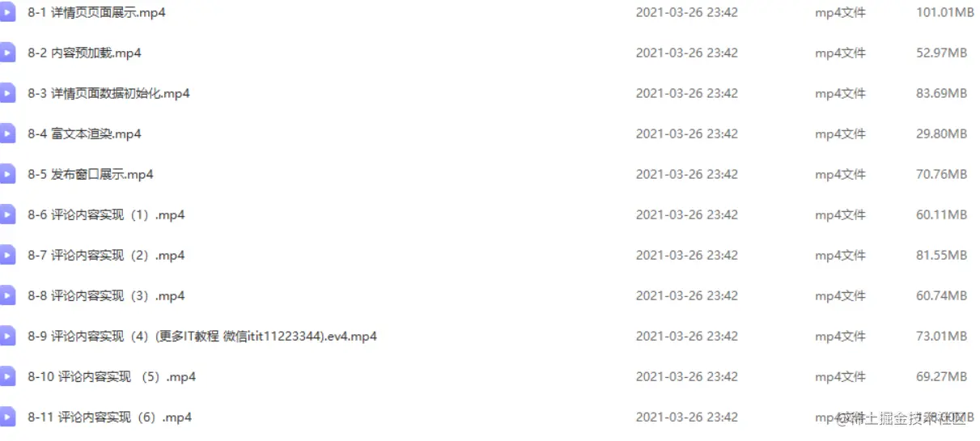Click the 73.01MB size of 8-9 file
Screen dimensions: 980x441
pyautogui.click(x=941, y=336)
